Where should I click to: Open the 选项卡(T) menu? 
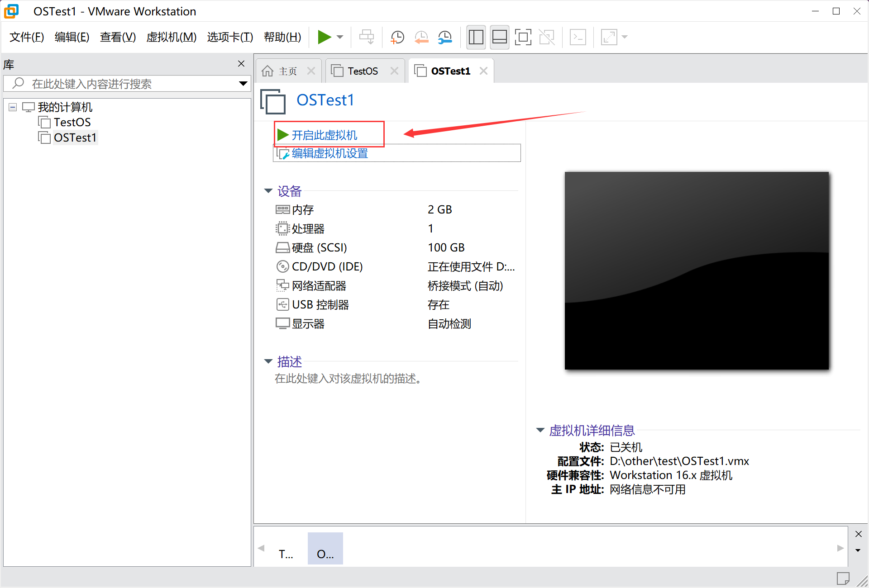click(x=230, y=37)
